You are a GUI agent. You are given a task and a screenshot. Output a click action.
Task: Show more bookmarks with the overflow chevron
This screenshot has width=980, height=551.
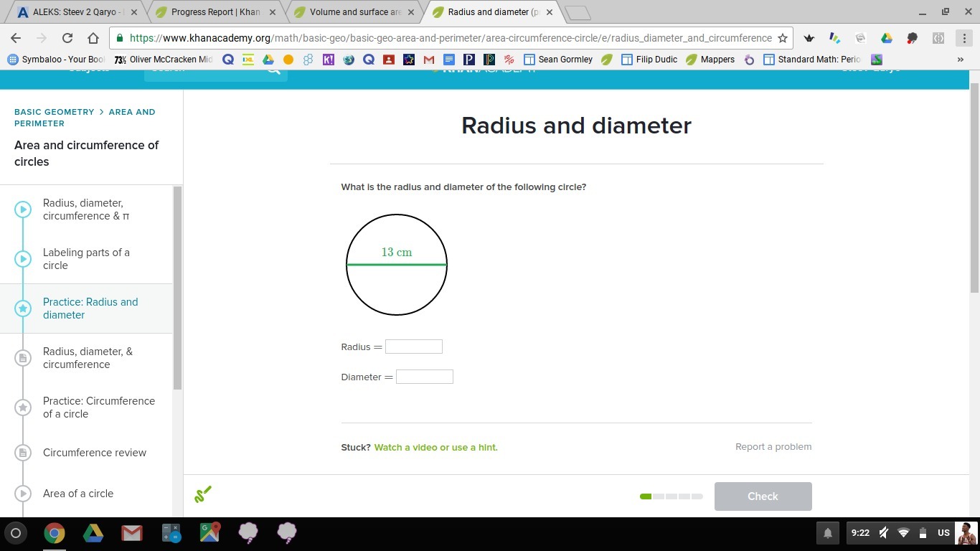pos(960,60)
